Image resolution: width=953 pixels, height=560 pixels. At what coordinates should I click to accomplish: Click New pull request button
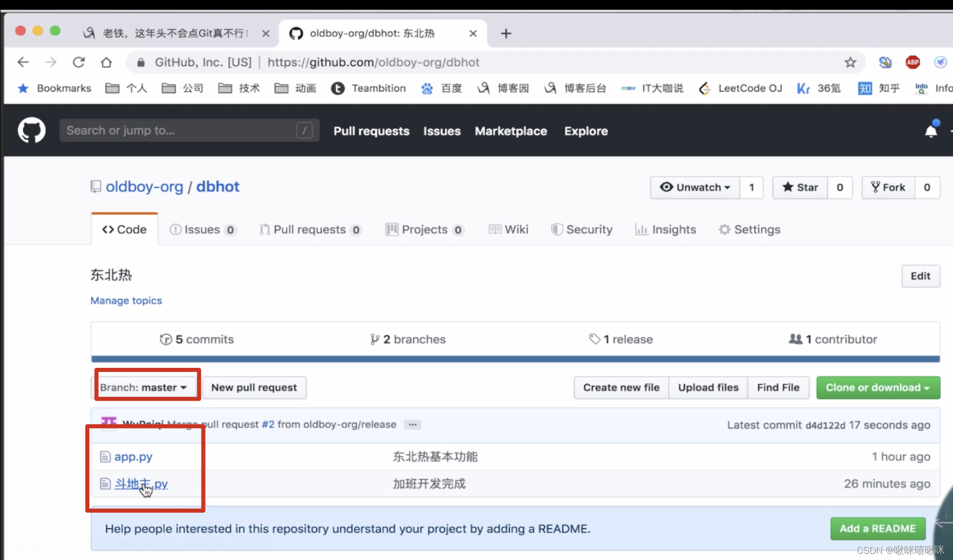click(254, 387)
